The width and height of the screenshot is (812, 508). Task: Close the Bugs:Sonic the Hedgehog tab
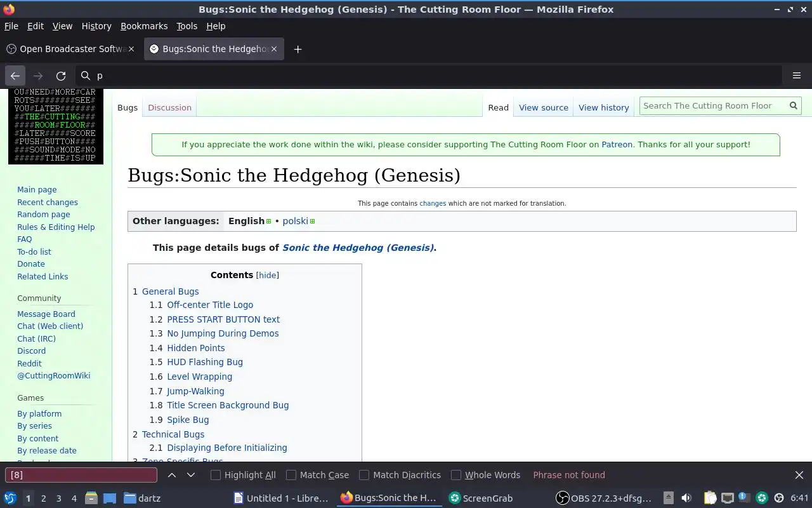coord(274,49)
